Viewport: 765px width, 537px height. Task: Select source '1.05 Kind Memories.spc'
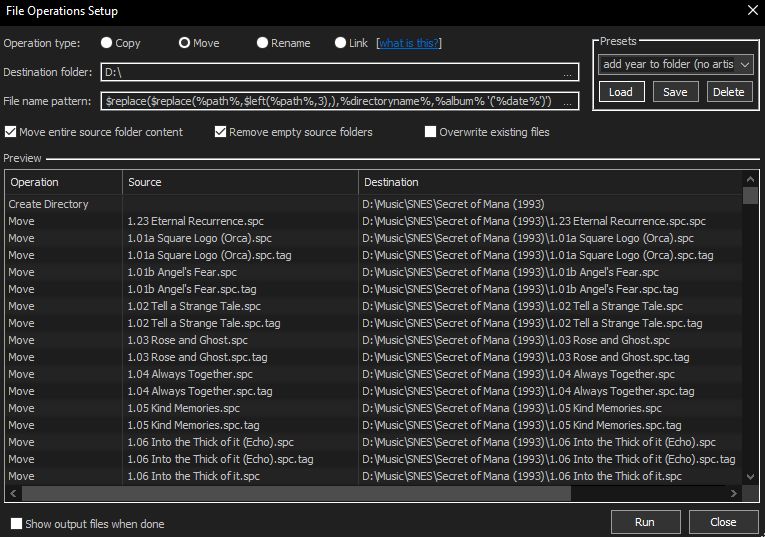tap(183, 409)
